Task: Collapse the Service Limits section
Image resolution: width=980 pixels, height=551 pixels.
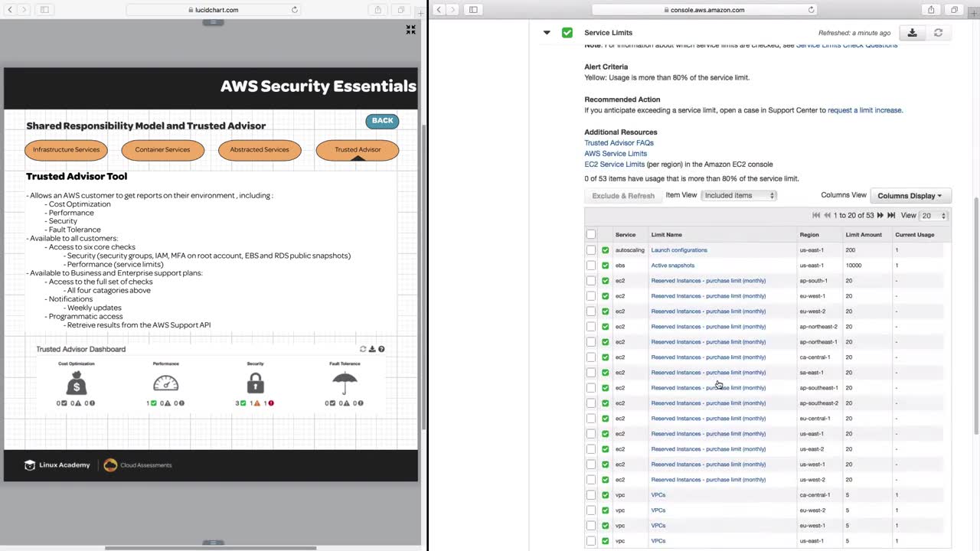Action: point(547,33)
